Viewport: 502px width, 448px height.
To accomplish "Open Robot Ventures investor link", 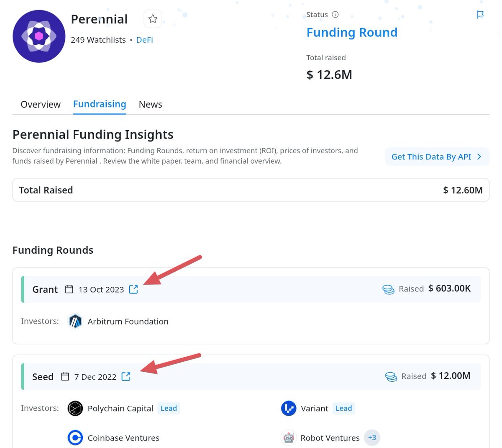I will point(330,438).
